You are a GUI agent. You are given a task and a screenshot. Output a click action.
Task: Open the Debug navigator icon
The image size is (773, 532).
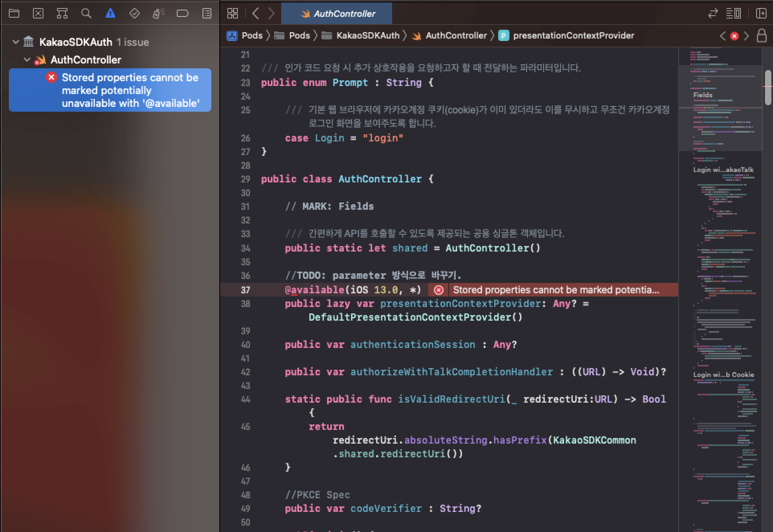pyautogui.click(x=159, y=14)
